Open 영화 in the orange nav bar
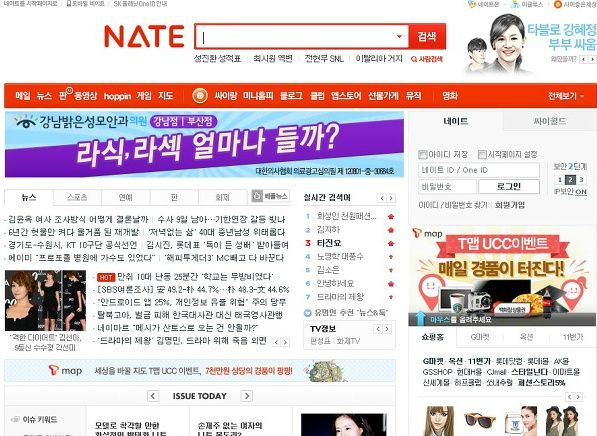 coord(450,96)
